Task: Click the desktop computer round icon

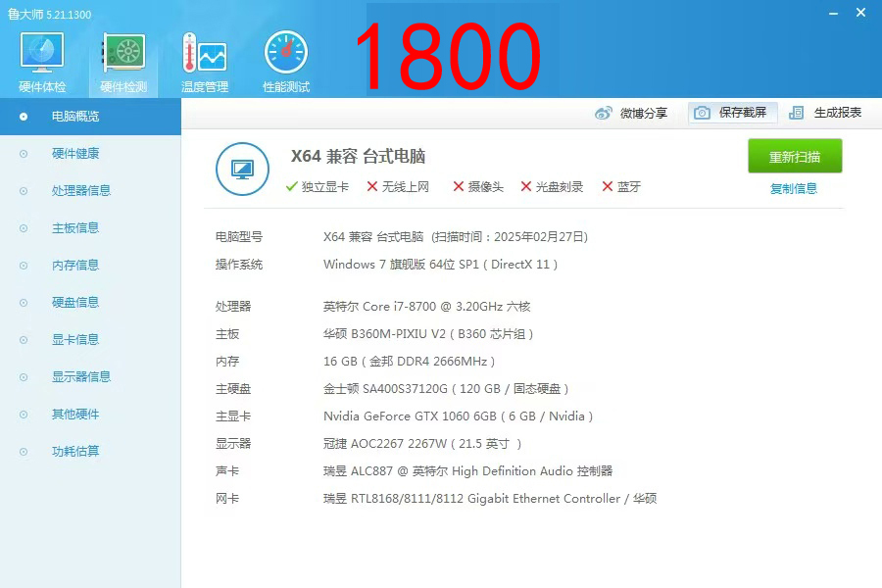Action: [x=242, y=169]
